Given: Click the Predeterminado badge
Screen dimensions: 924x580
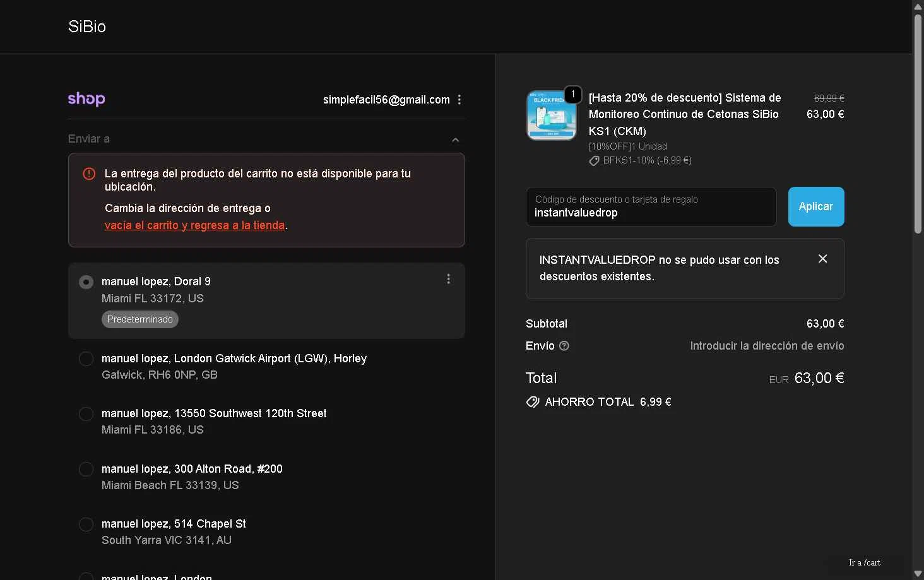Looking at the screenshot, I should 140,319.
